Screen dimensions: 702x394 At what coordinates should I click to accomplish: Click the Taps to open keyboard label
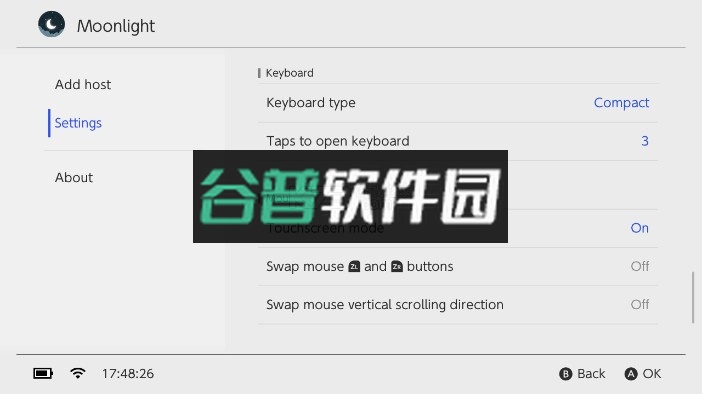pos(338,141)
